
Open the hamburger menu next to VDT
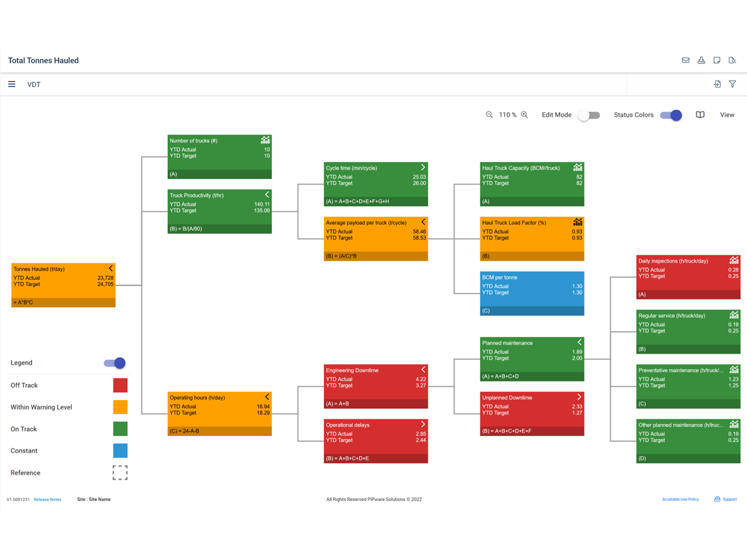(11, 84)
